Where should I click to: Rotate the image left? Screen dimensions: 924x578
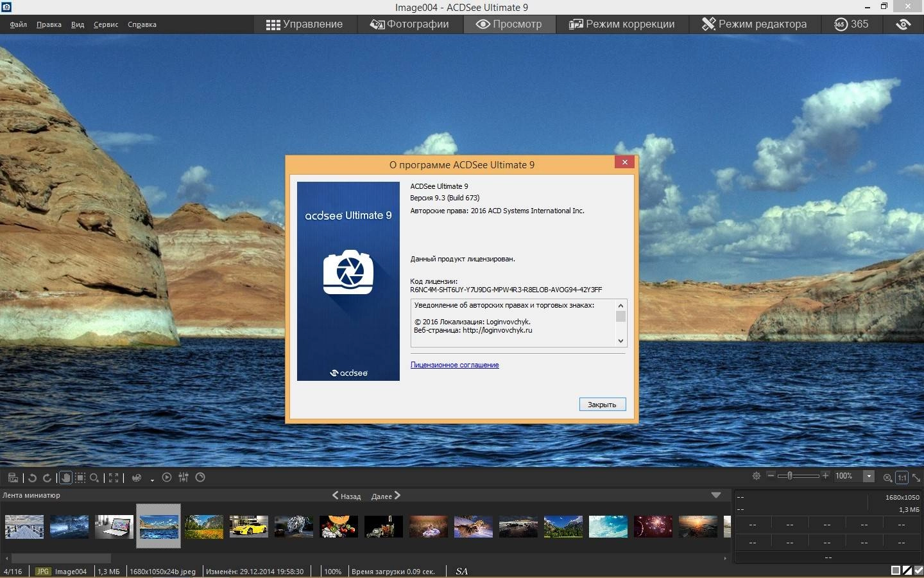(x=32, y=477)
